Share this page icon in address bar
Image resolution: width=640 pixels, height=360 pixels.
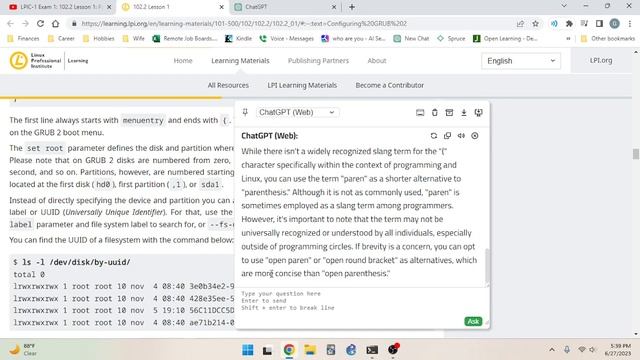point(520,24)
